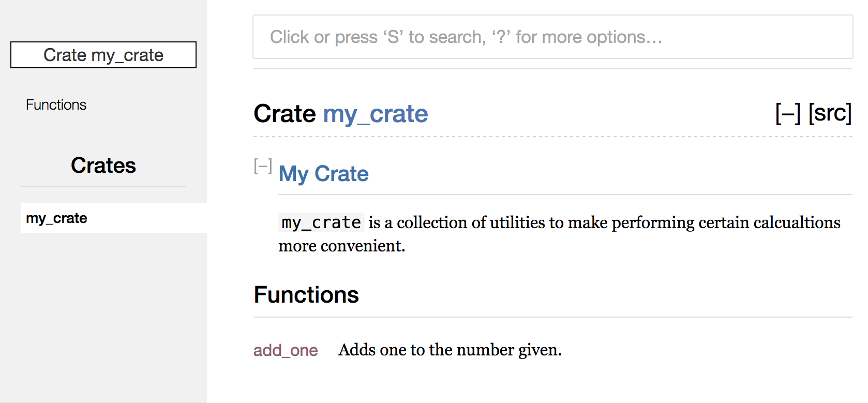Jump to the Functions section heading
868x403 pixels.
click(306, 295)
